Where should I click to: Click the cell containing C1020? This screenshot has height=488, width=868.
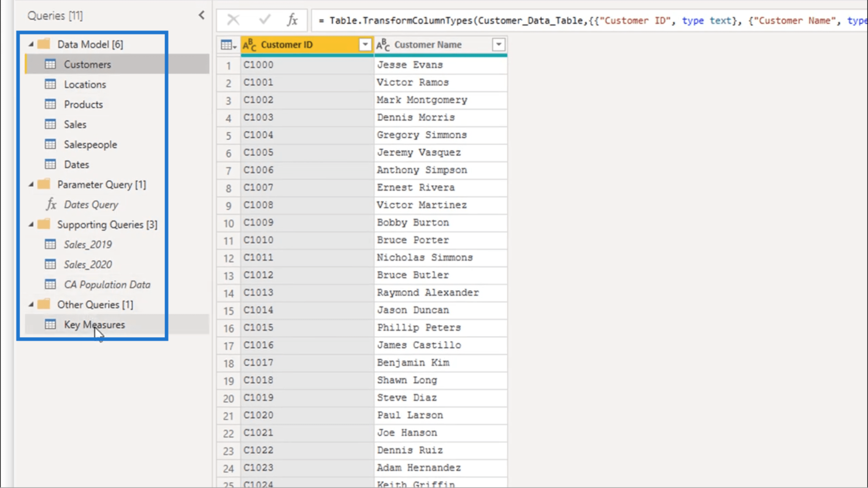[307, 415]
